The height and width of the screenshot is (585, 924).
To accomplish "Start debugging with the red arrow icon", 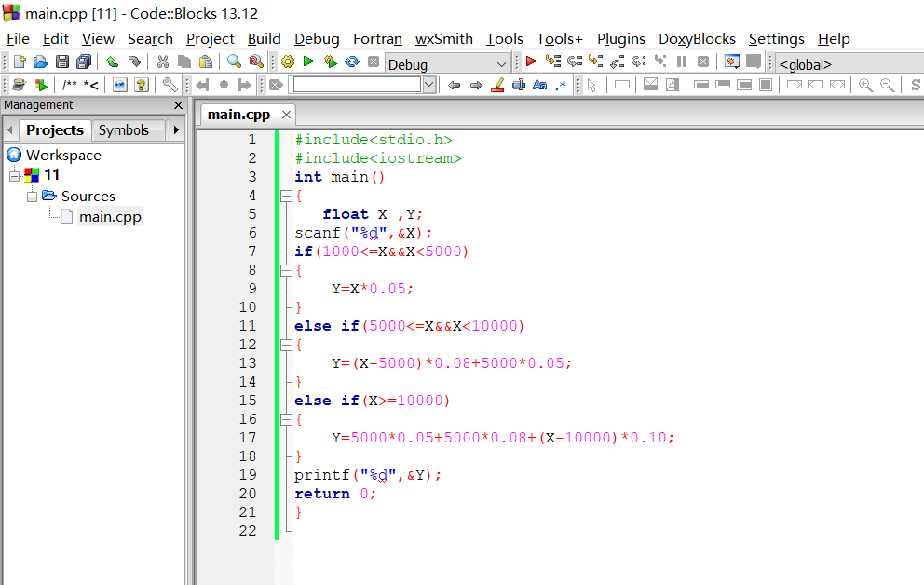I will click(531, 62).
